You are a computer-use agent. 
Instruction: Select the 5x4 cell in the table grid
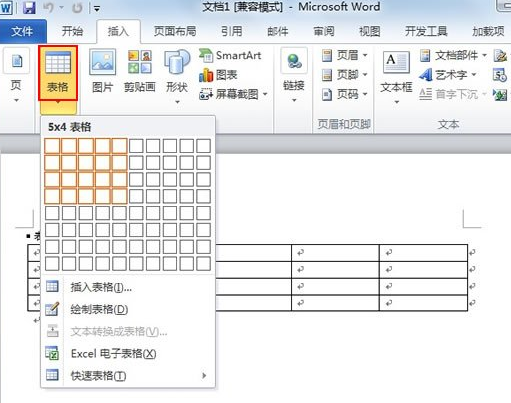pyautogui.click(x=119, y=196)
